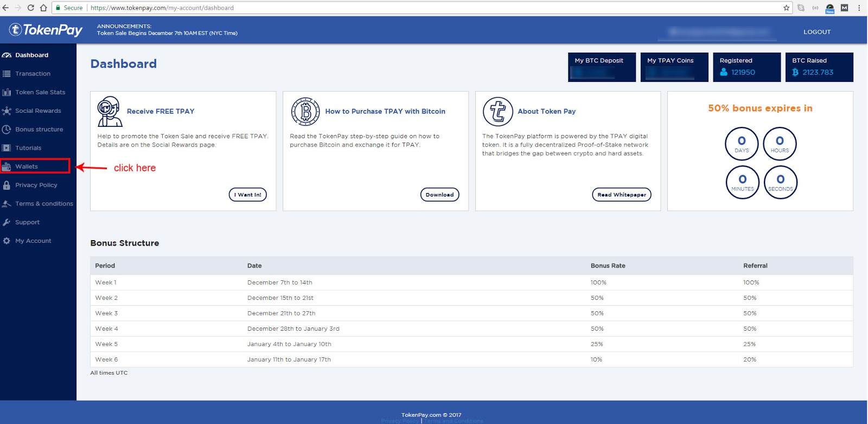Click the December 15th to 21st cell
This screenshot has height=424, width=868.
click(x=280, y=298)
